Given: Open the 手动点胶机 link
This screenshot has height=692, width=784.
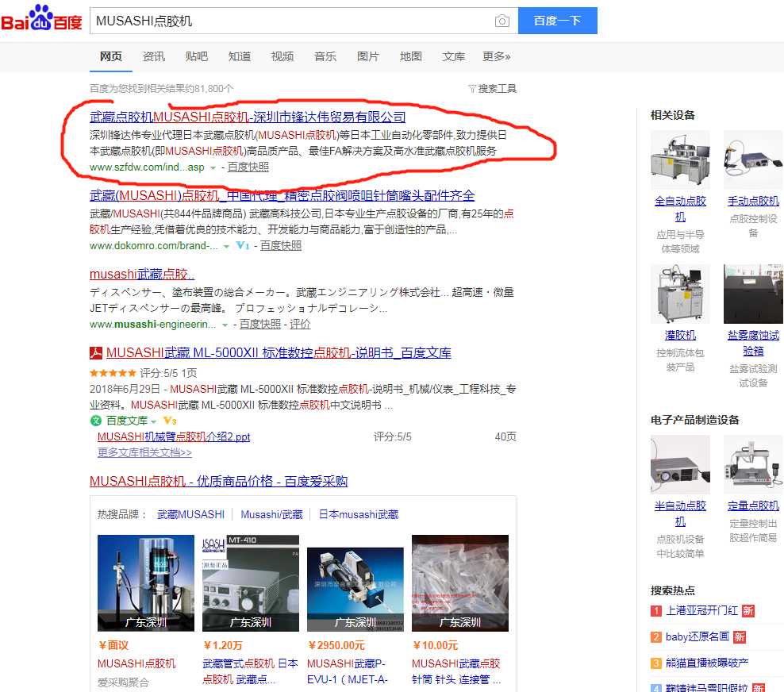Looking at the screenshot, I should click(754, 201).
